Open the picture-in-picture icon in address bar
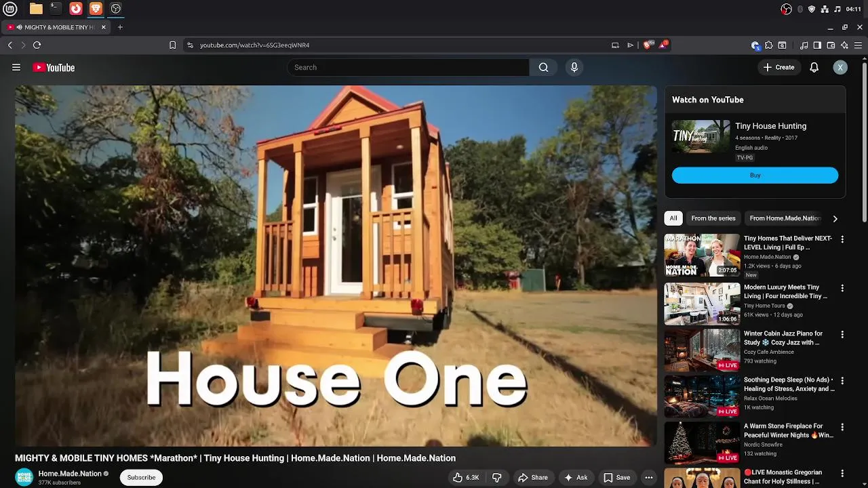Screen dimensions: 868x488 (615, 45)
